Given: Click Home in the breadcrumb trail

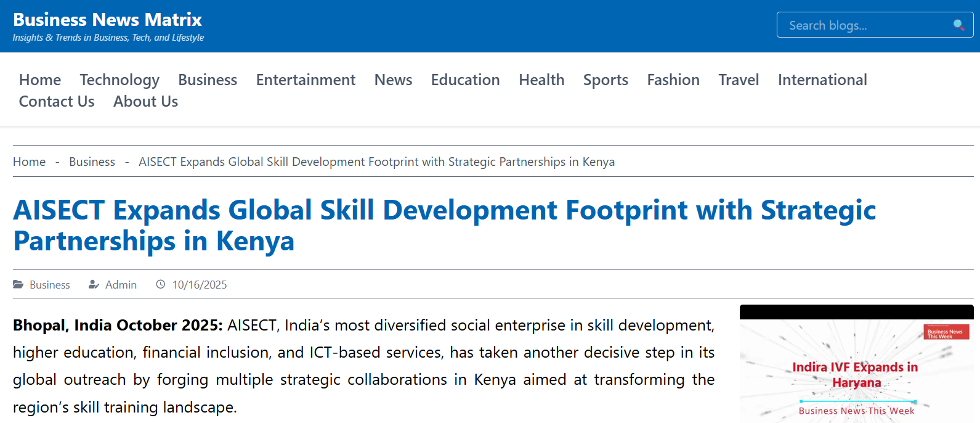Looking at the screenshot, I should tap(29, 162).
